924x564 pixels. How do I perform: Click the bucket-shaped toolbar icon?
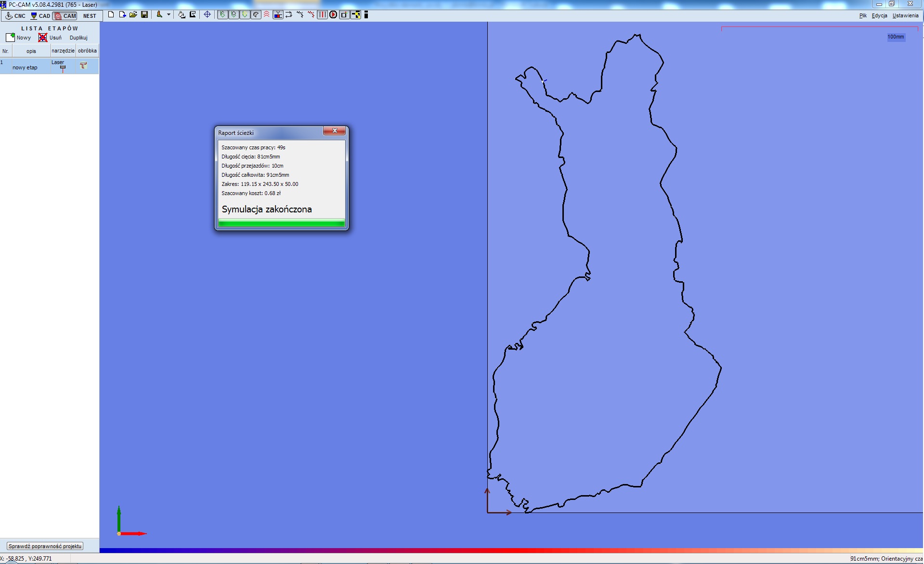[182, 14]
